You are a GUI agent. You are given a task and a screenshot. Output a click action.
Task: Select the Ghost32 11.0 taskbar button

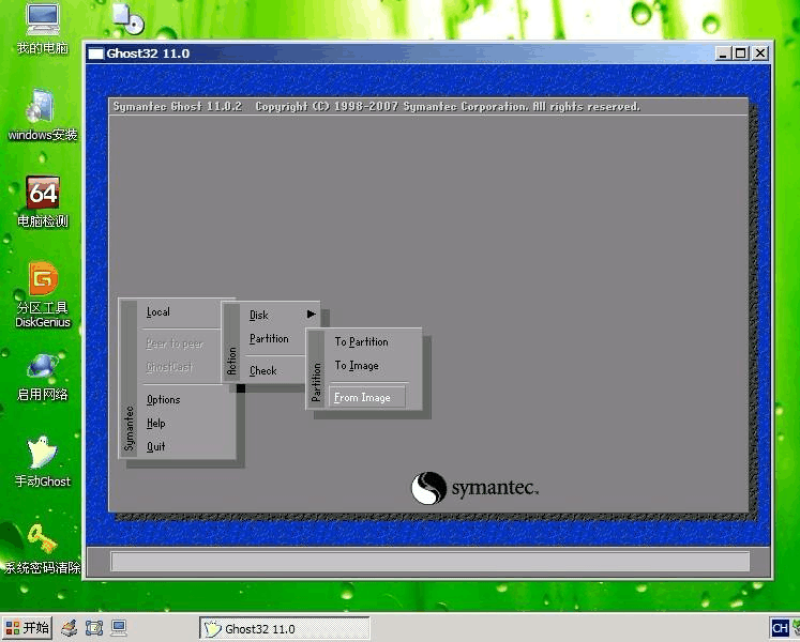285,628
